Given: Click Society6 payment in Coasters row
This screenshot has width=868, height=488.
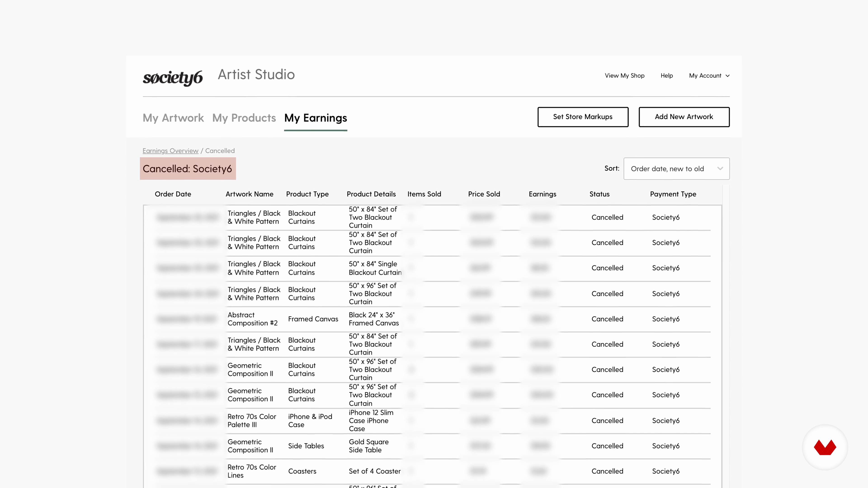Looking at the screenshot, I should [665, 471].
